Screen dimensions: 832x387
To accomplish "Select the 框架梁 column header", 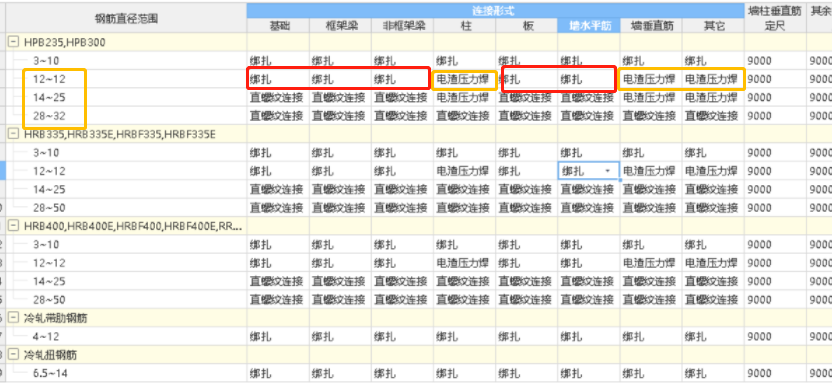I will pyautogui.click(x=340, y=25).
